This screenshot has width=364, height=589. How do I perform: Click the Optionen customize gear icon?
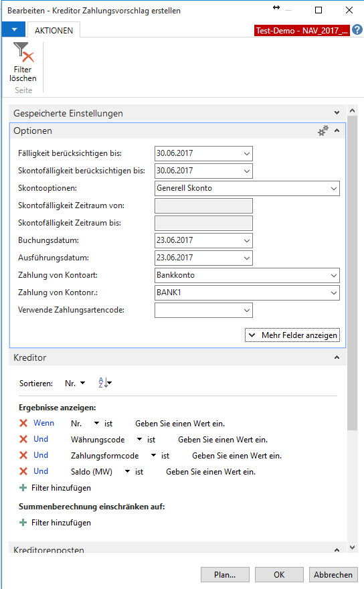[x=323, y=131]
